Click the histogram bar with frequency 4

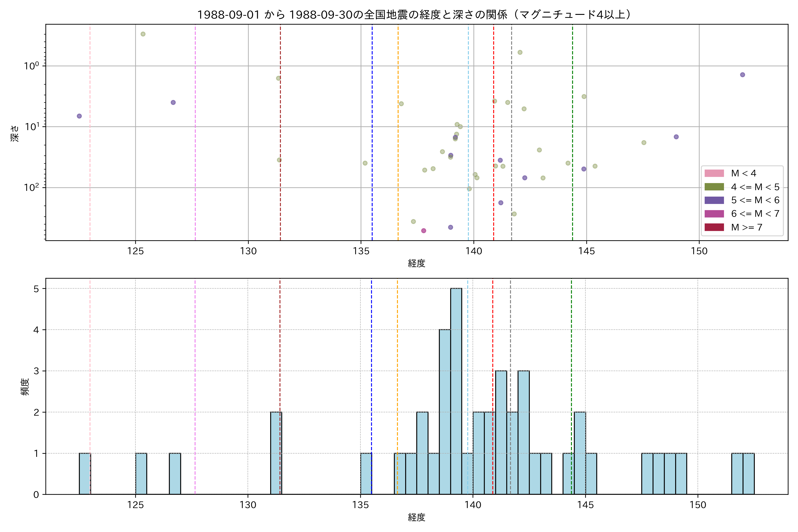coord(445,412)
